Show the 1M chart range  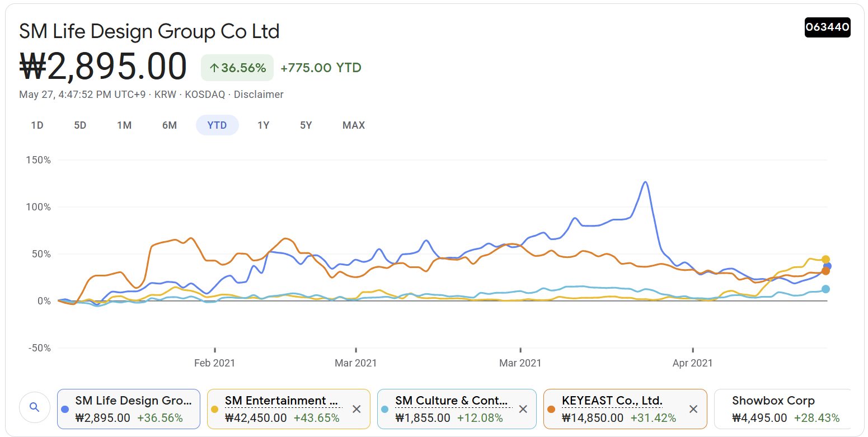pos(124,125)
